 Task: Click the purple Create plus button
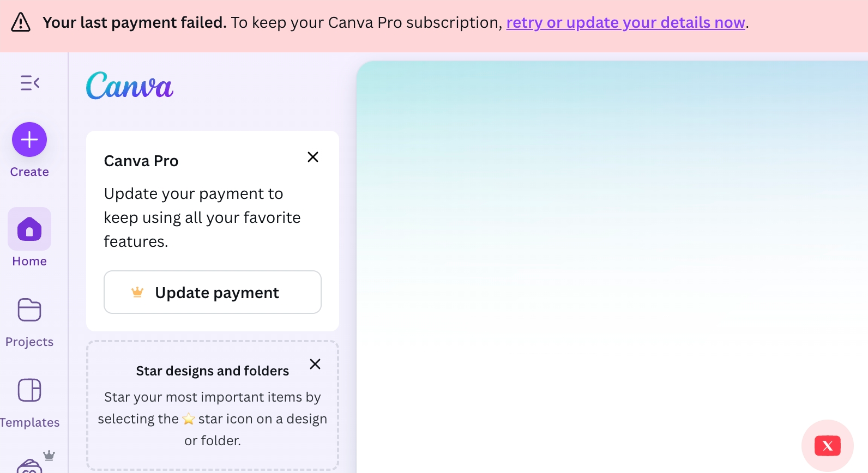[29, 140]
